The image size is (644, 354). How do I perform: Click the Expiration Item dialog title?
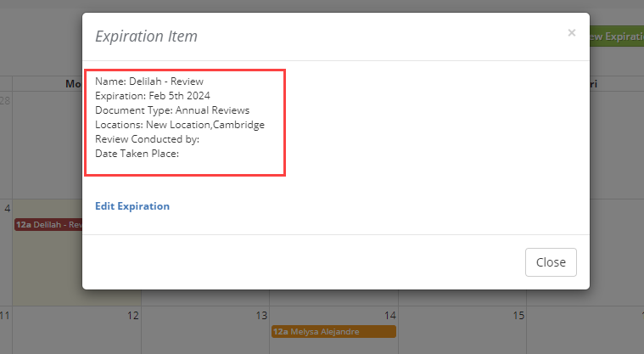[x=146, y=37]
